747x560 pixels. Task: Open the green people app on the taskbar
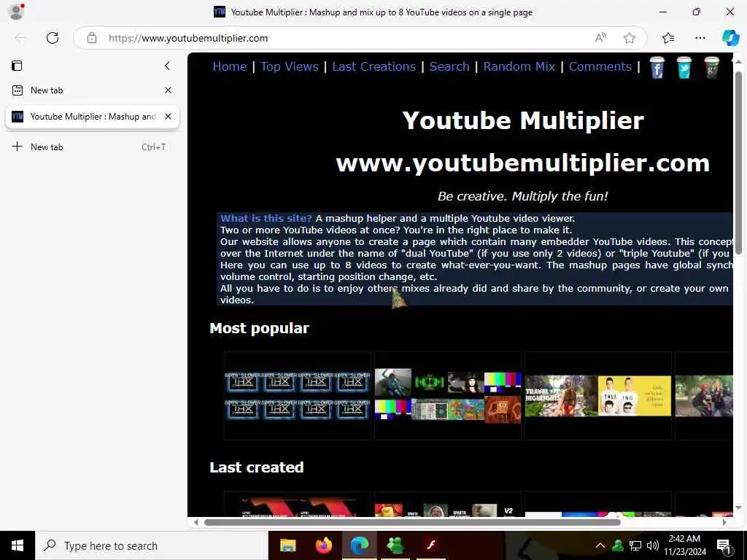pyautogui.click(x=395, y=545)
